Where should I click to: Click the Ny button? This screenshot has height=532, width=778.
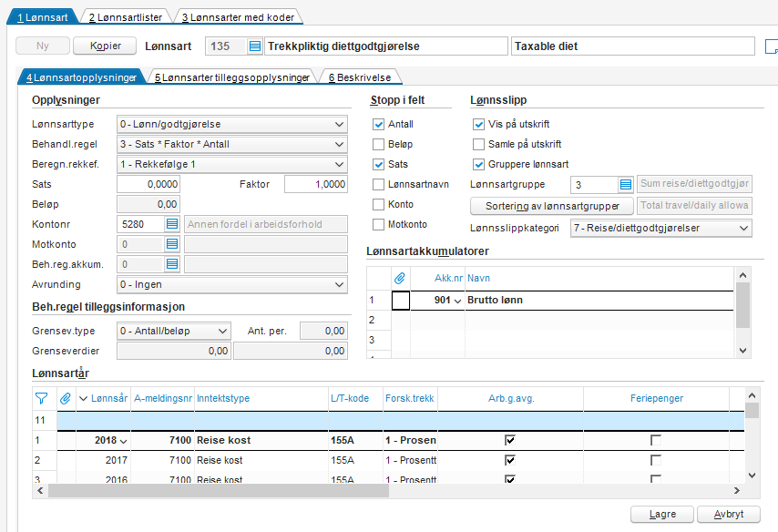pyautogui.click(x=43, y=46)
